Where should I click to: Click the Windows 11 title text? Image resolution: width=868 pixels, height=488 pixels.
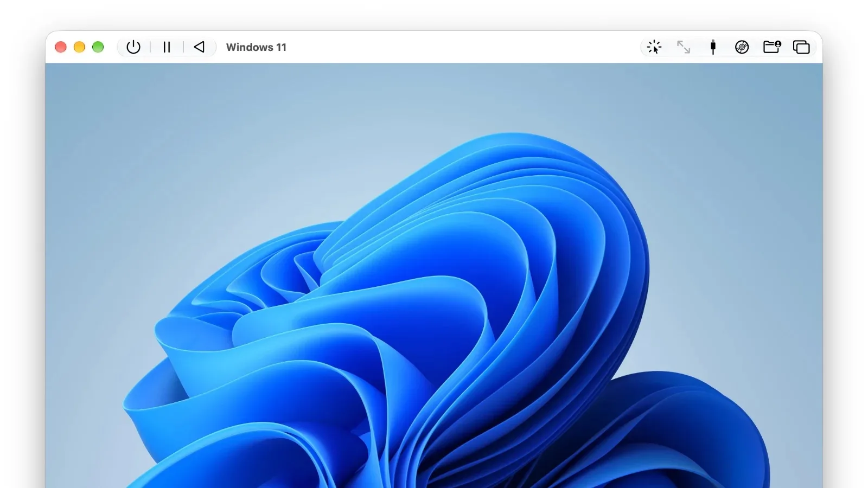tap(256, 47)
